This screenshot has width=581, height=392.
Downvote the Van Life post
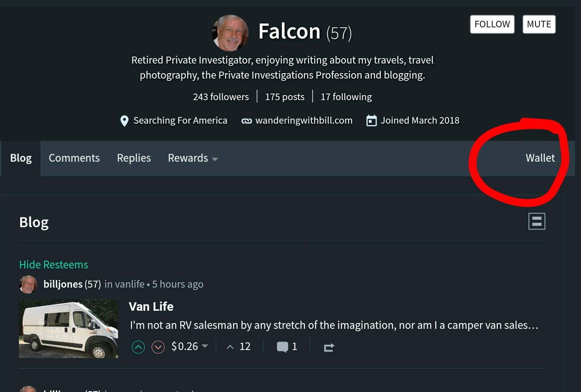[x=158, y=347]
